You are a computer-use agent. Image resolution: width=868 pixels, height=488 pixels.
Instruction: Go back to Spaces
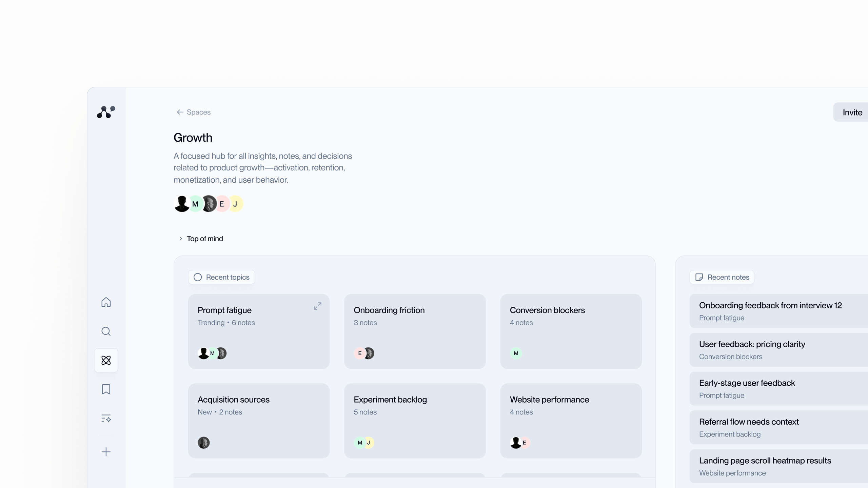point(194,112)
